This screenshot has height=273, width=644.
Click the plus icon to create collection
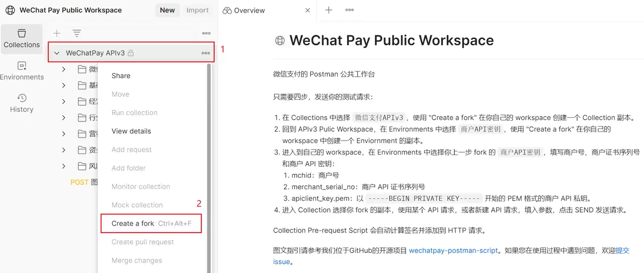click(x=57, y=33)
